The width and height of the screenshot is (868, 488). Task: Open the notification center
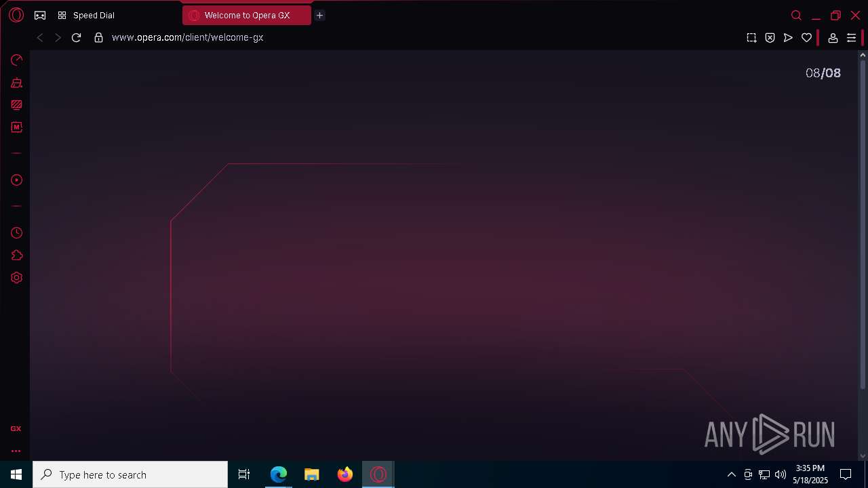[846, 474]
